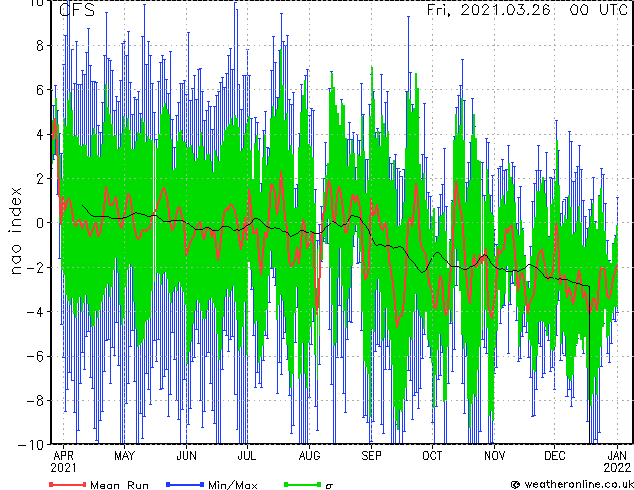Screen dimensions: 634x490
Task: Click the 'Mean Run' legend label
Action: (x=119, y=485)
